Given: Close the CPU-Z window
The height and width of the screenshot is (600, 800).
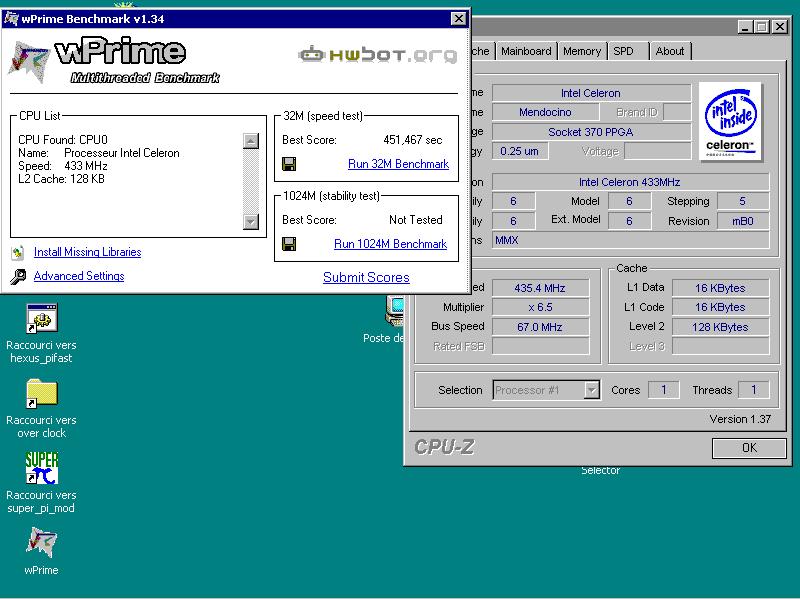Looking at the screenshot, I should point(780,27).
